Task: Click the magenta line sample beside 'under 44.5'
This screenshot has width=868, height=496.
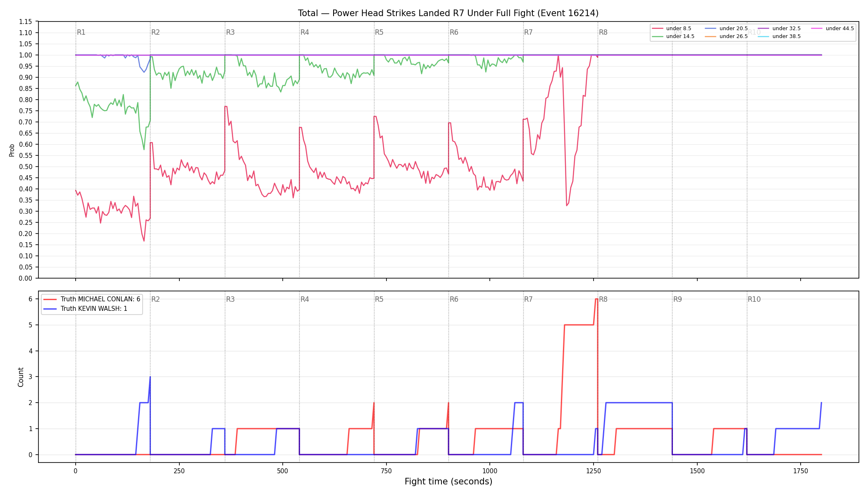Action: [817, 29]
